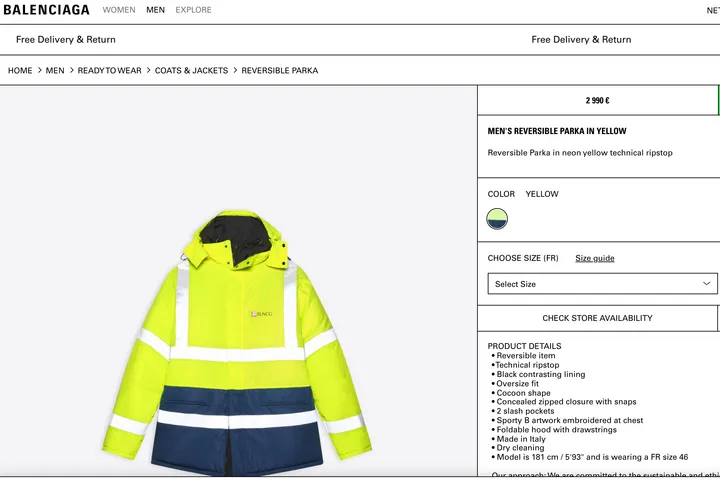Open the Select Size dropdown
Image resolution: width=720 pixels, height=487 pixels.
point(600,284)
